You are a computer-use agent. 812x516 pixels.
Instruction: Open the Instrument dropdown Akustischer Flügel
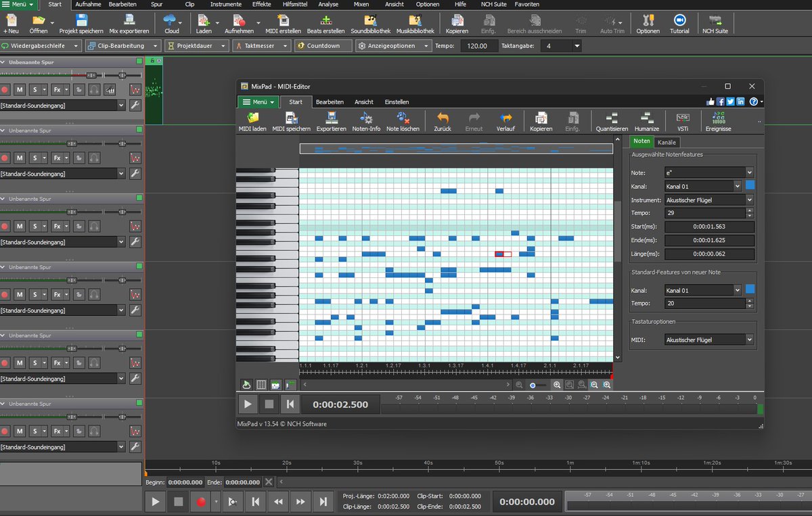708,200
